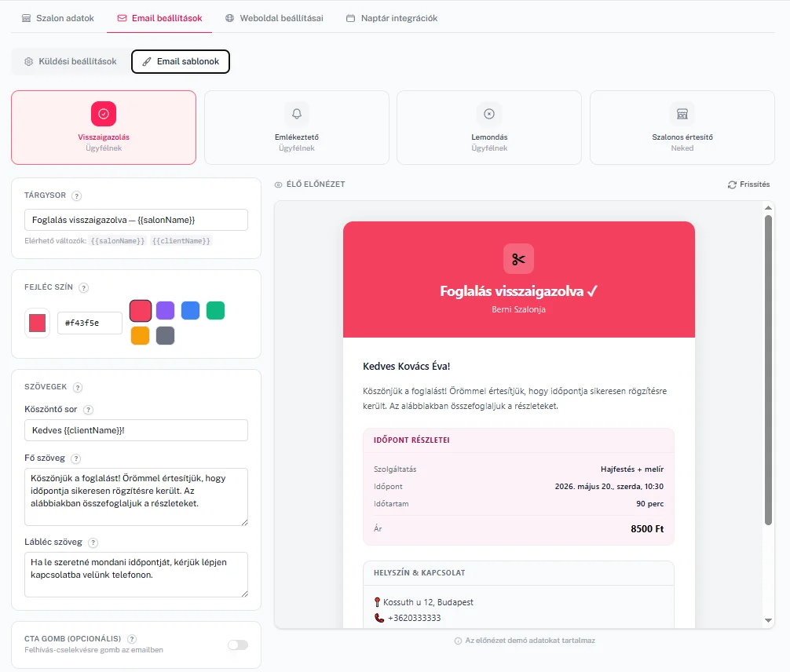The height and width of the screenshot is (672, 790).
Task: Click the help icon next to CTA GOMB
Action: [x=132, y=639]
